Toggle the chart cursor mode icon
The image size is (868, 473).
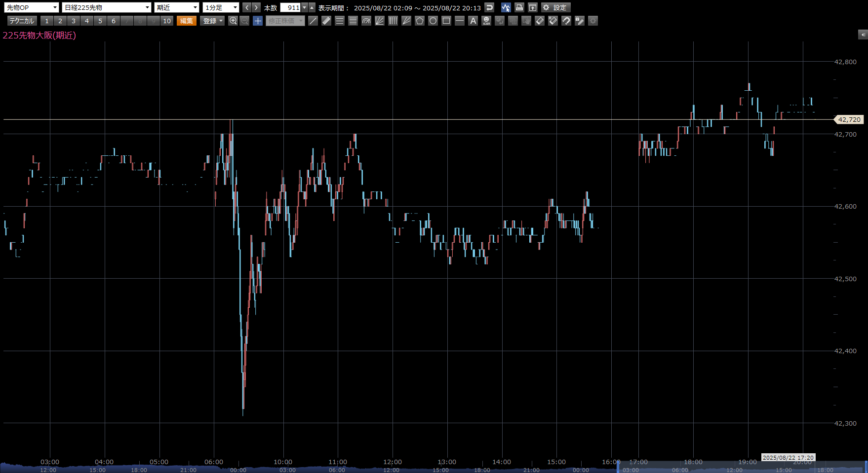pos(506,7)
